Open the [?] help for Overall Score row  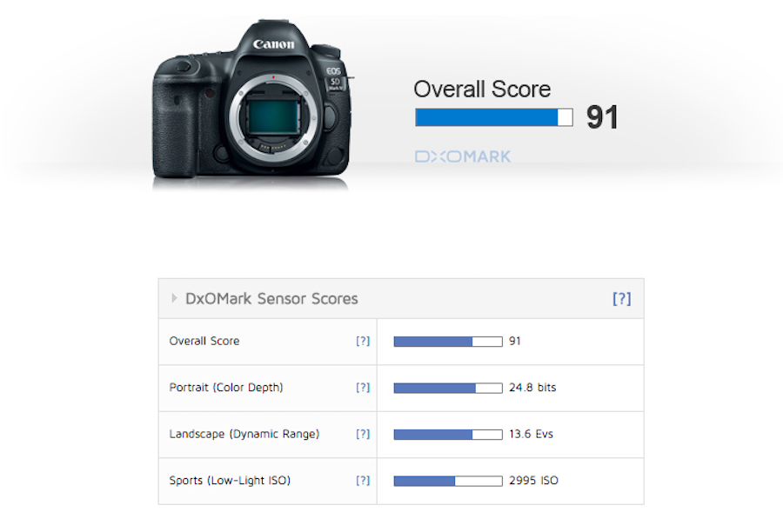(363, 341)
